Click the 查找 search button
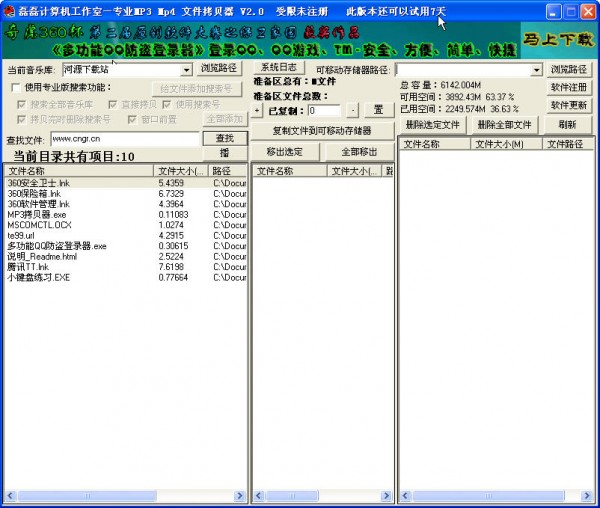 (225, 138)
